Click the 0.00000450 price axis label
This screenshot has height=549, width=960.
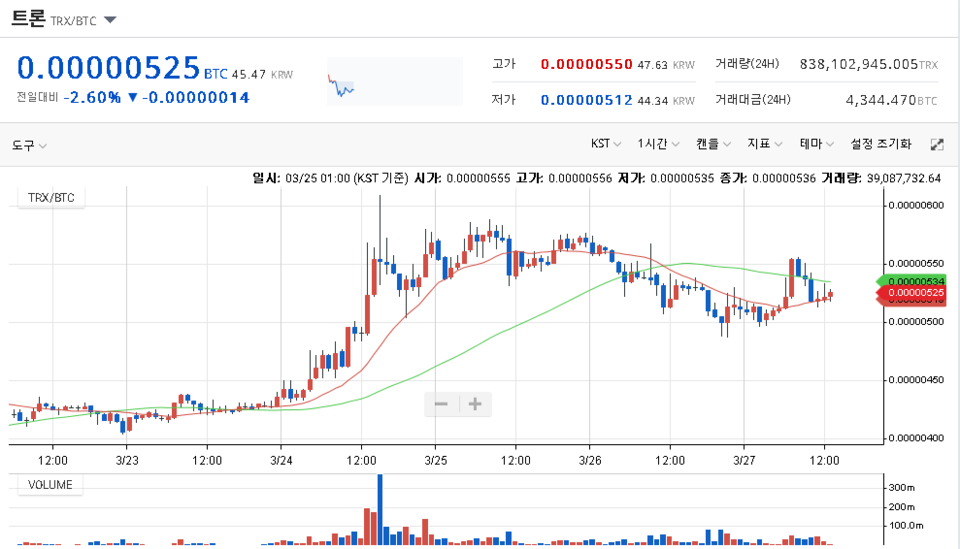(x=916, y=380)
